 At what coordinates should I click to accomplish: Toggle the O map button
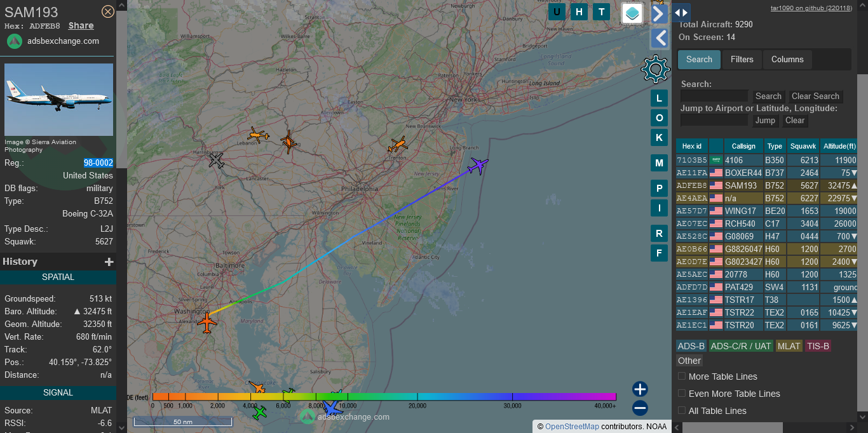point(659,118)
